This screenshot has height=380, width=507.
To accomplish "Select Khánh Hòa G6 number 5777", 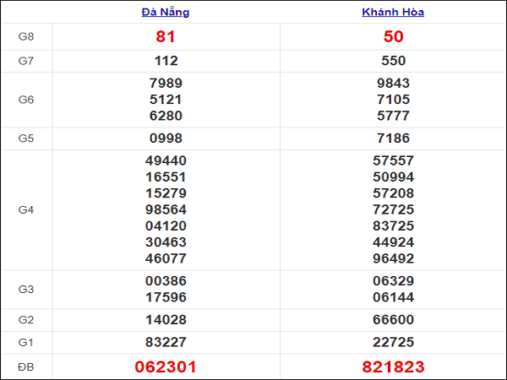I will point(393,116).
